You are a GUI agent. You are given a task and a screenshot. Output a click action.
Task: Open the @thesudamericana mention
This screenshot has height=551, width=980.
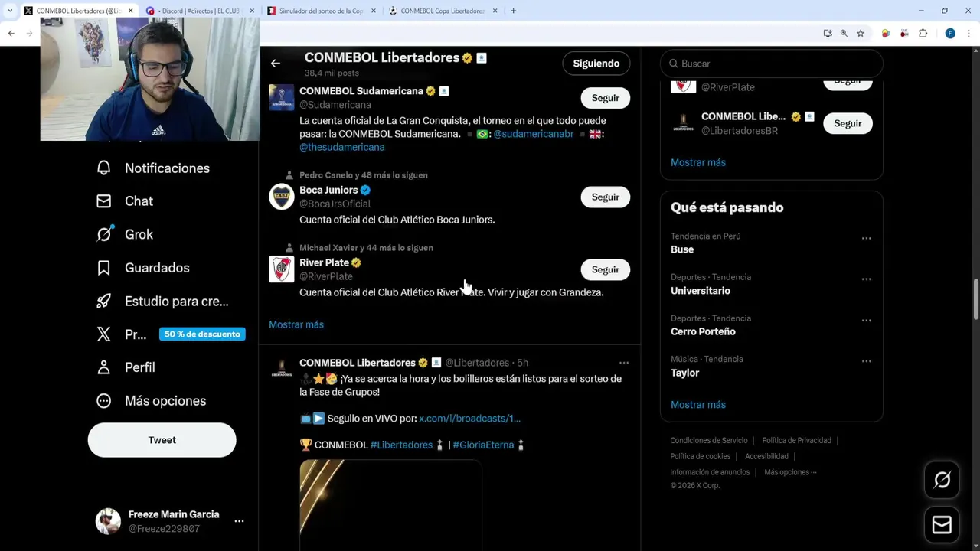coord(342,147)
